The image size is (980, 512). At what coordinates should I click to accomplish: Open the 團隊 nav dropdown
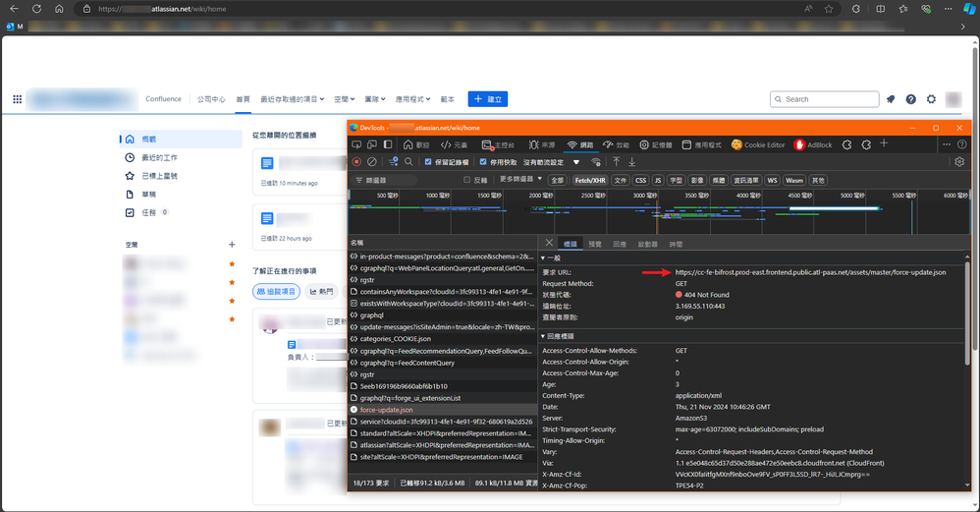click(375, 99)
